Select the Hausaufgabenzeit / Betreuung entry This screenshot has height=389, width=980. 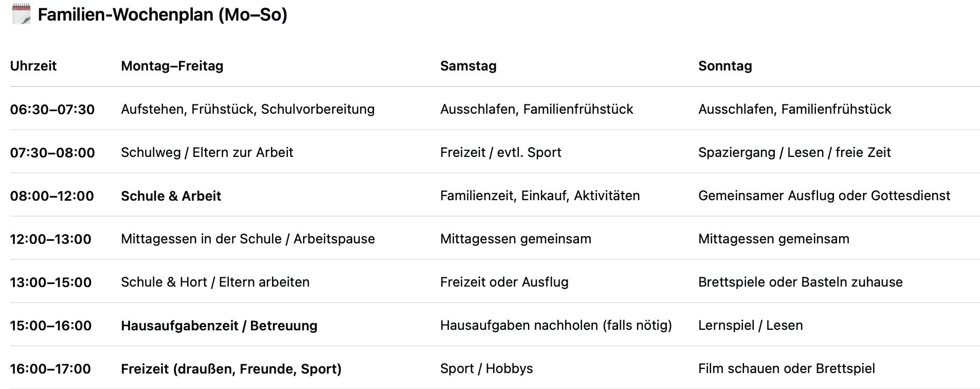point(219,326)
